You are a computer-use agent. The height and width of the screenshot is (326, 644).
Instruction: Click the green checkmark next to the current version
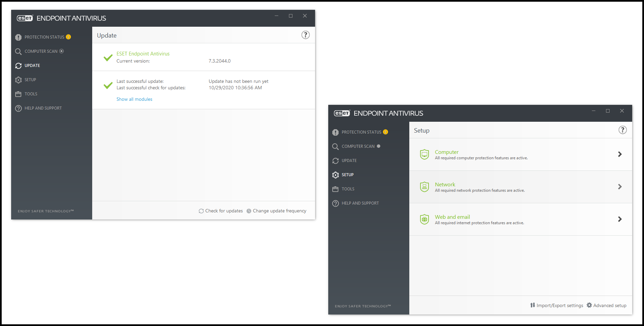[x=108, y=57]
